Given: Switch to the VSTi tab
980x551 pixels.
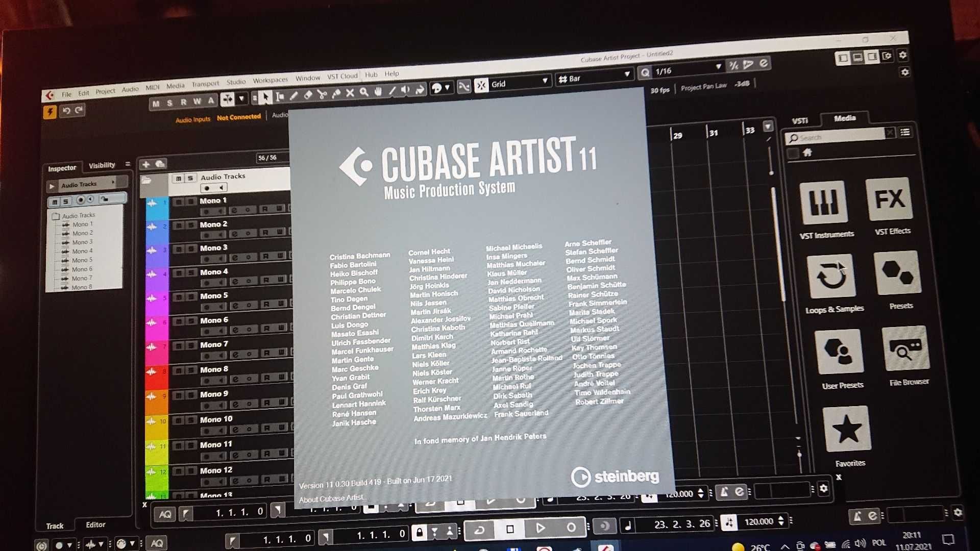Looking at the screenshot, I should (800, 121).
